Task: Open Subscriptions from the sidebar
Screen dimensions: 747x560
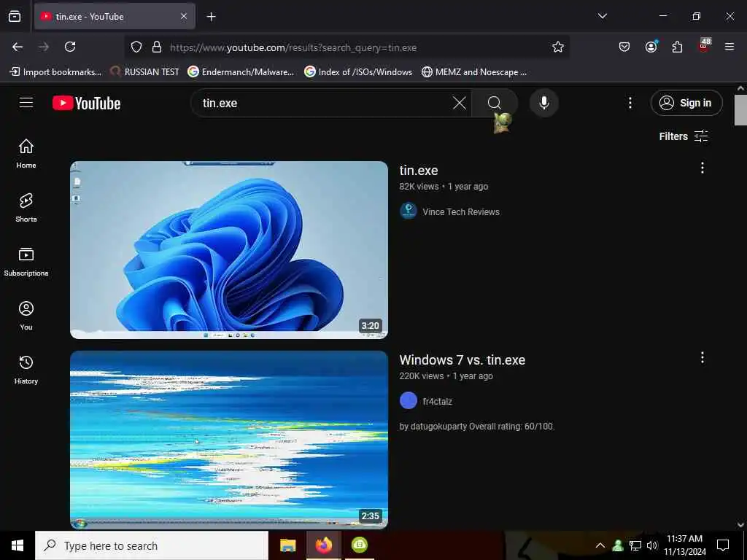Action: pos(26,262)
